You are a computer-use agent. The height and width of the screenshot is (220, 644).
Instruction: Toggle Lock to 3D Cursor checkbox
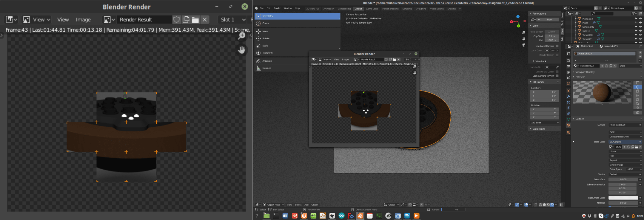(557, 72)
